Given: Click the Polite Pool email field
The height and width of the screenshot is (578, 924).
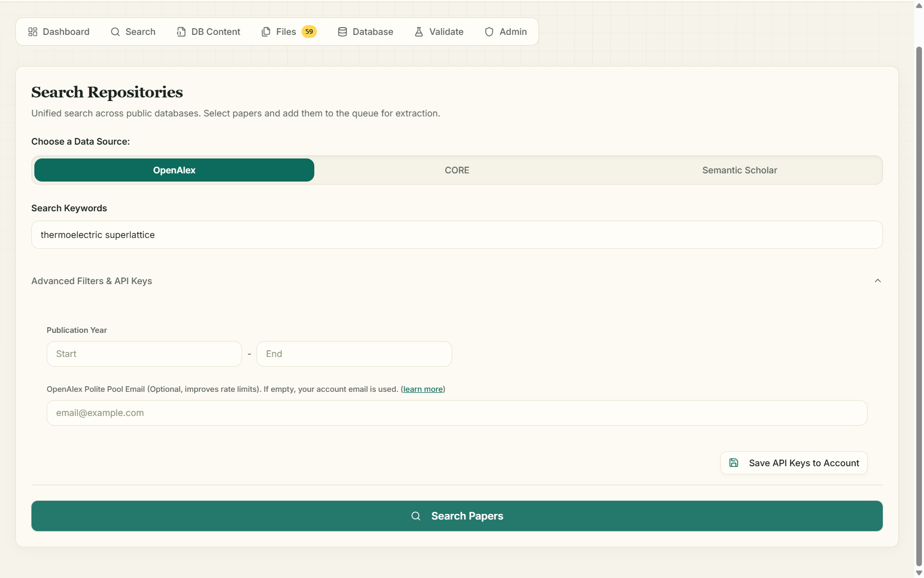Looking at the screenshot, I should 457,413.
